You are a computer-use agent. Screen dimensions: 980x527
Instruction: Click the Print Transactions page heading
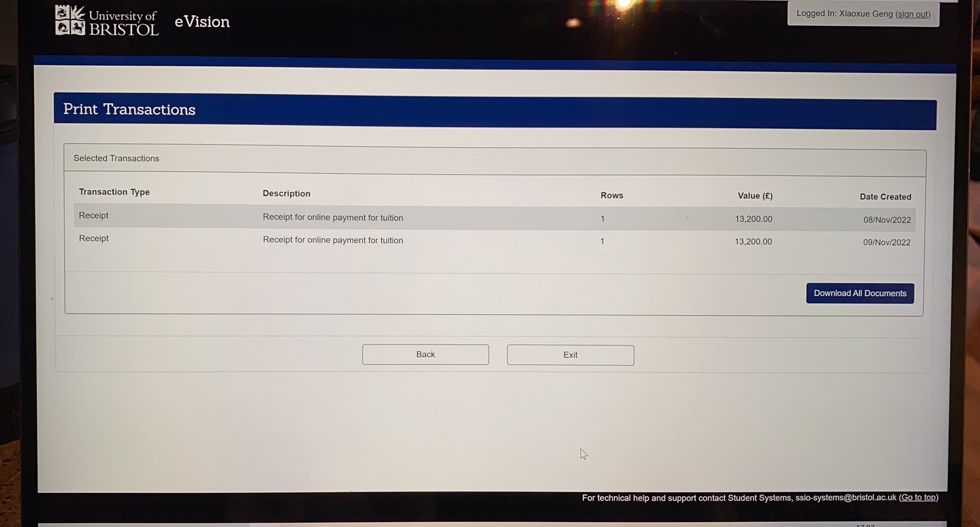click(x=129, y=109)
